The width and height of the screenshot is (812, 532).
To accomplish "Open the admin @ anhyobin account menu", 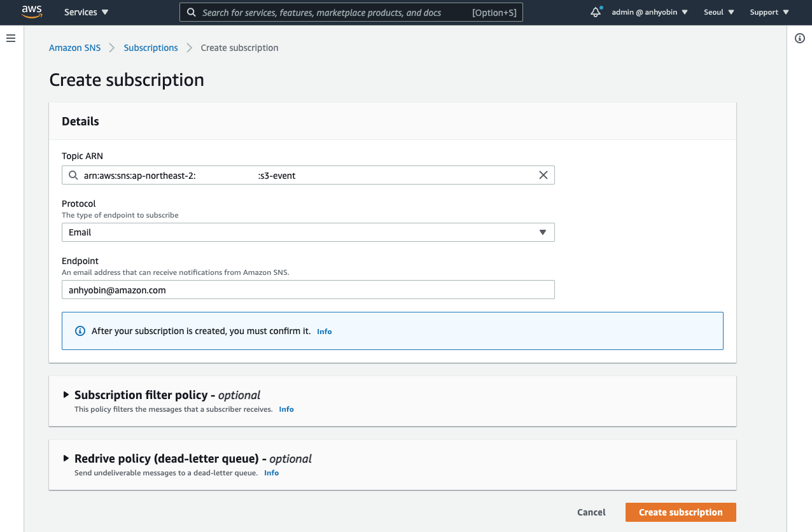I will (650, 12).
